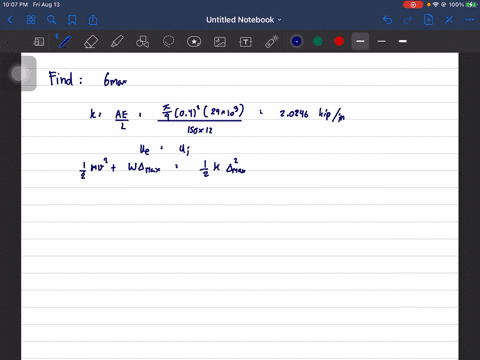480x360 pixels.
Task: Go back using the back chevron
Action: click(10, 20)
